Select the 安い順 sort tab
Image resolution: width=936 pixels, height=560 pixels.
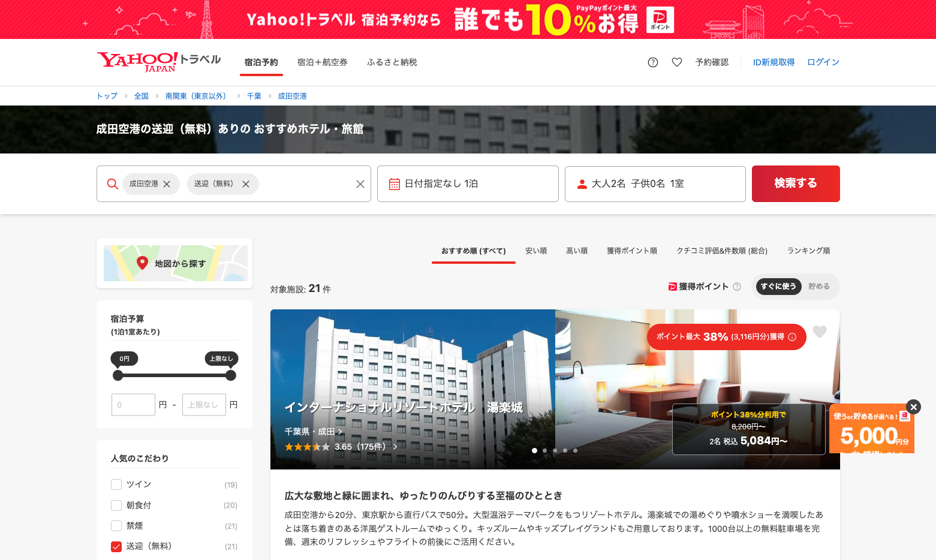535,251
